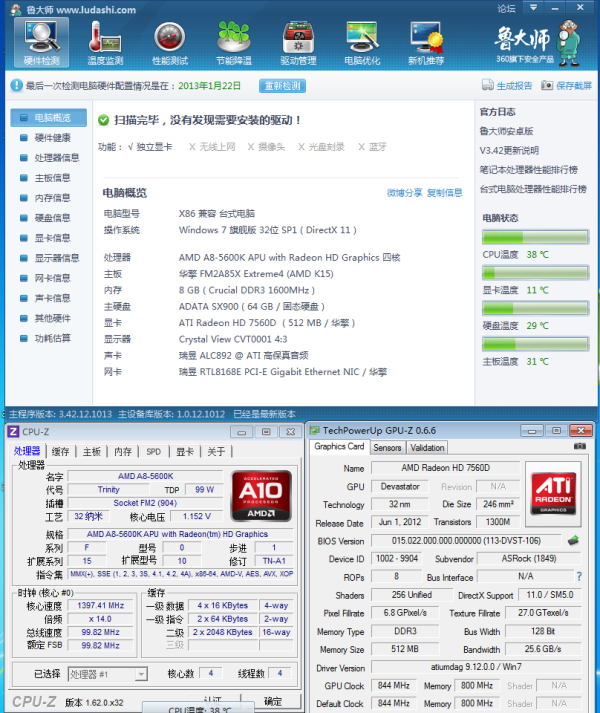Screen dimensions: 600x713
Task: Switch to the 关于 tab in CPU-Z
Action: pyautogui.click(x=216, y=452)
